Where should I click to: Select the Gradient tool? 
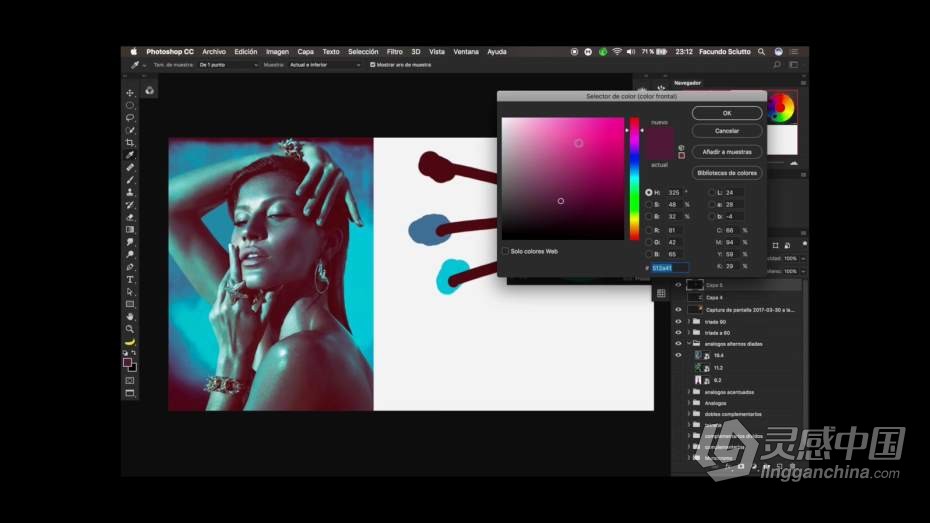click(x=130, y=230)
